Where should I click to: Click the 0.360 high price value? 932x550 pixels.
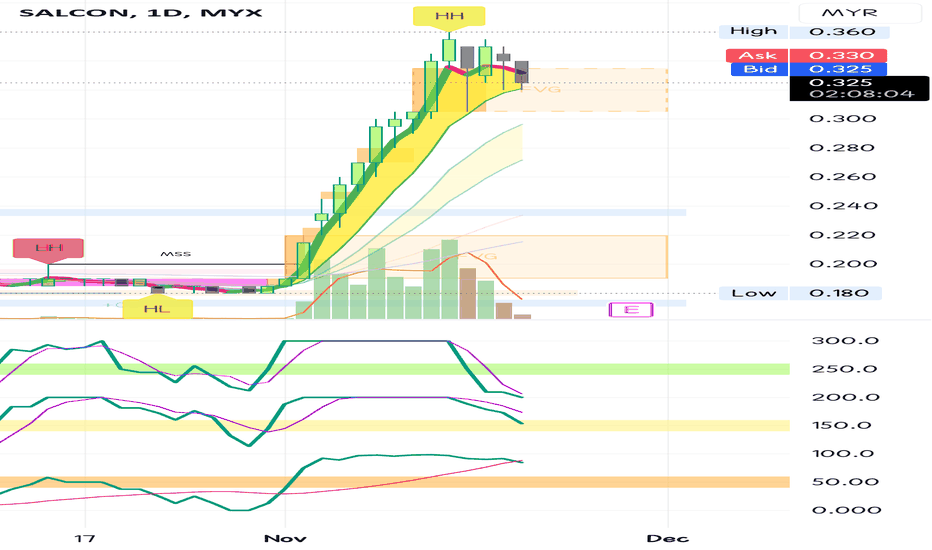pos(842,32)
